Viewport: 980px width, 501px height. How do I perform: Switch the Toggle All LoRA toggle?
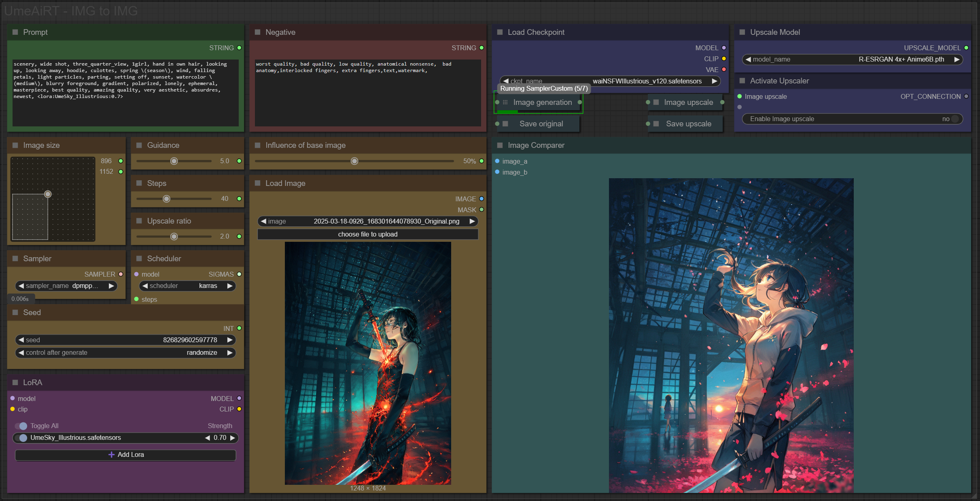coord(21,426)
